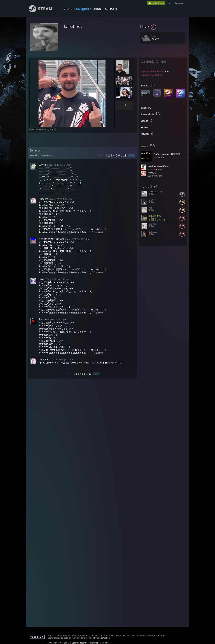The height and width of the screenshot is (644, 215).
Task: Select the third headset screenshot thumbnail
Action: tap(124, 93)
